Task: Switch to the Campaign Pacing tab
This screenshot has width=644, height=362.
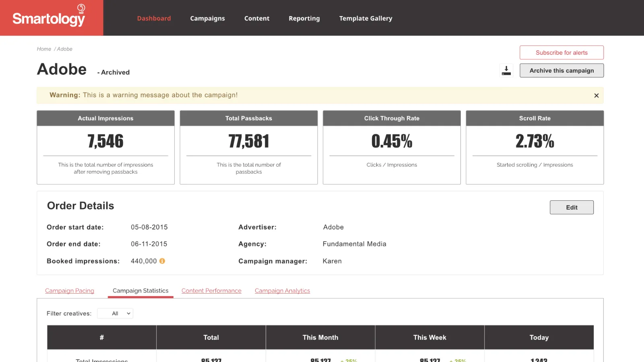Action: [70, 291]
